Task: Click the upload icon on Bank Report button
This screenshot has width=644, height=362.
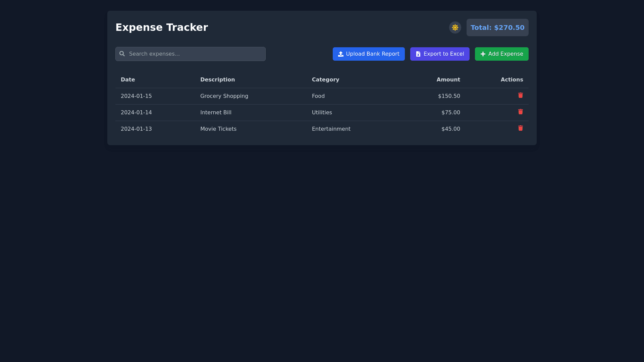Action: coord(340,54)
